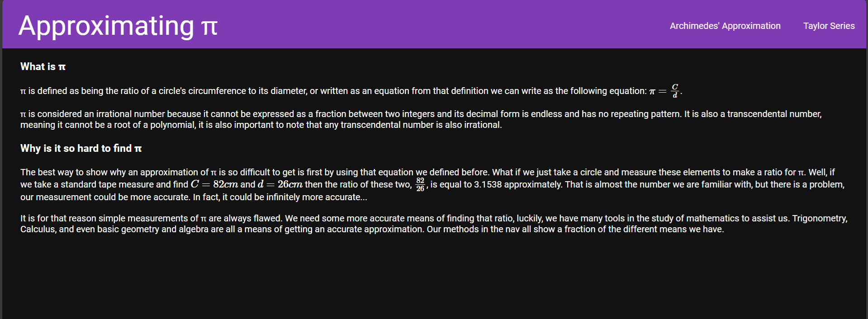Click the 82/26 fraction formula
Viewport: 868px width, 319px height.
tap(420, 184)
